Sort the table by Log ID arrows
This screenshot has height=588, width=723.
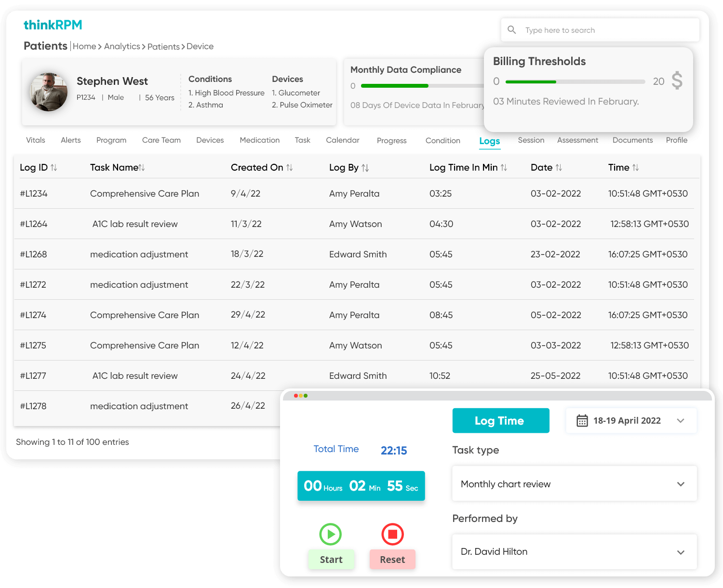(54, 167)
